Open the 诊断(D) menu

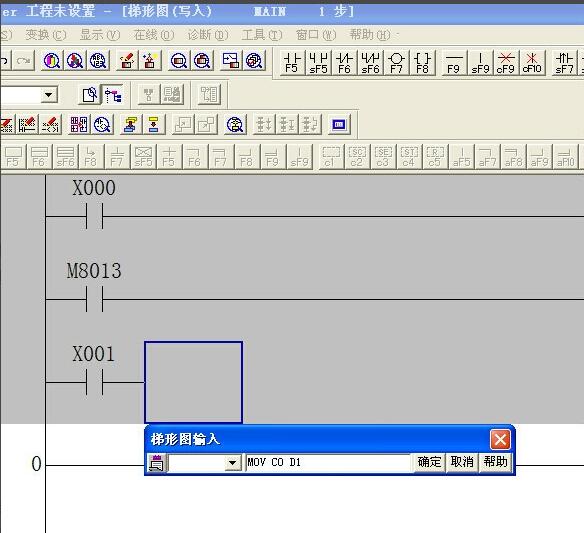tap(208, 35)
